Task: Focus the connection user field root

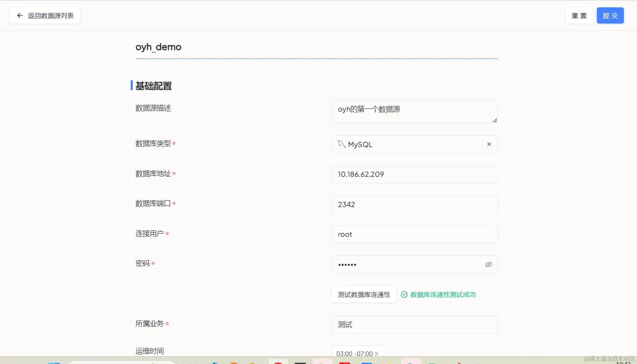Action: (414, 234)
